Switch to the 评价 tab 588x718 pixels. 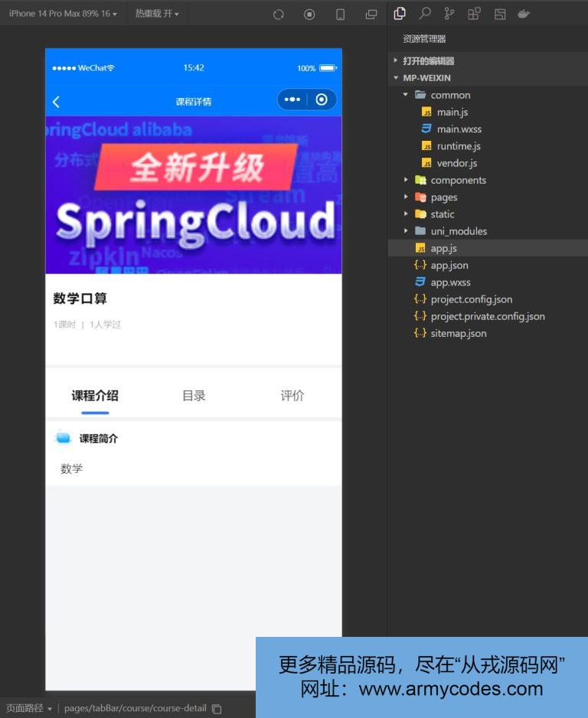click(292, 396)
